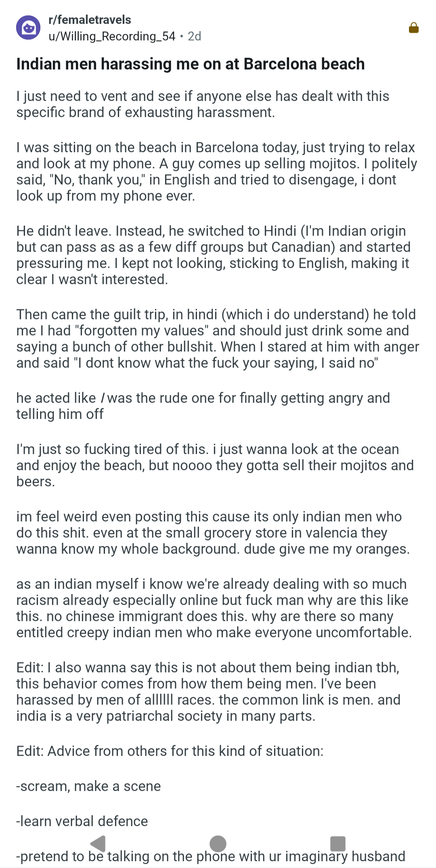Tap the "Edit: Advice from others" line

pyautogui.click(x=170, y=751)
